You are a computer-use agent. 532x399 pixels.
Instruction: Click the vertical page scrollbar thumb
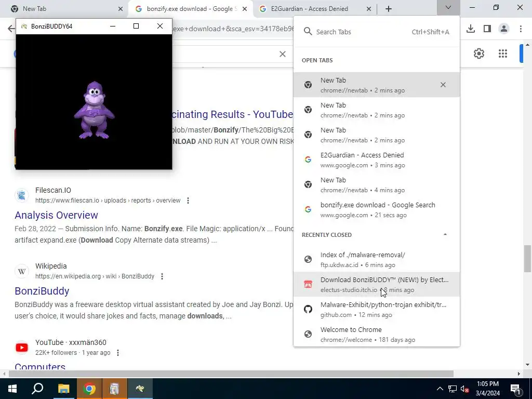click(x=528, y=259)
